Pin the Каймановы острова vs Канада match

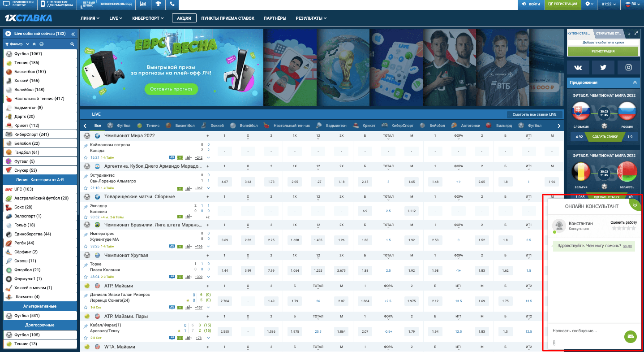click(86, 146)
